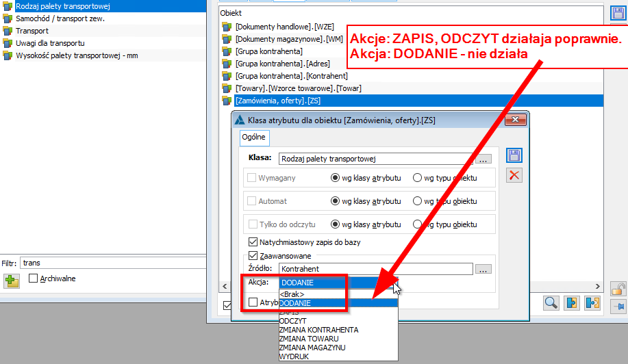Viewport: 628px width, 364px height.
Task: Click the icon beside the Transport class
Action: (8, 31)
